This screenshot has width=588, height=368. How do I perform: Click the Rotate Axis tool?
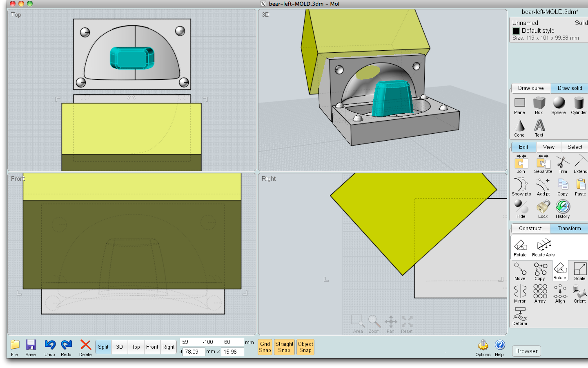click(543, 248)
